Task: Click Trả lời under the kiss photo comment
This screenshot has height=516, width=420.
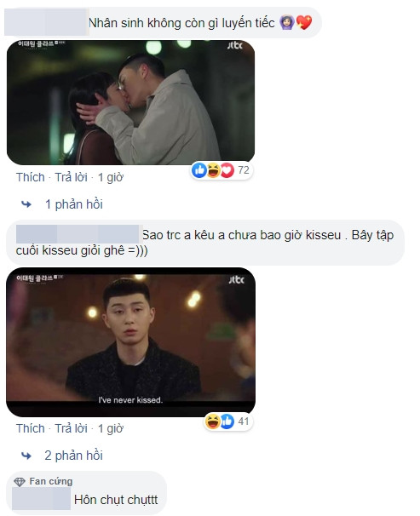Action: coord(71,177)
